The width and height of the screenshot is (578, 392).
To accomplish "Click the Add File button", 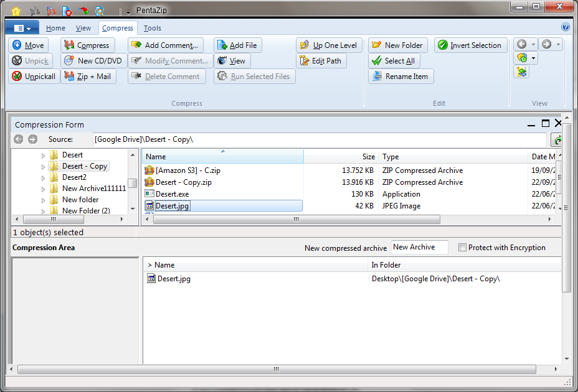I will (238, 45).
